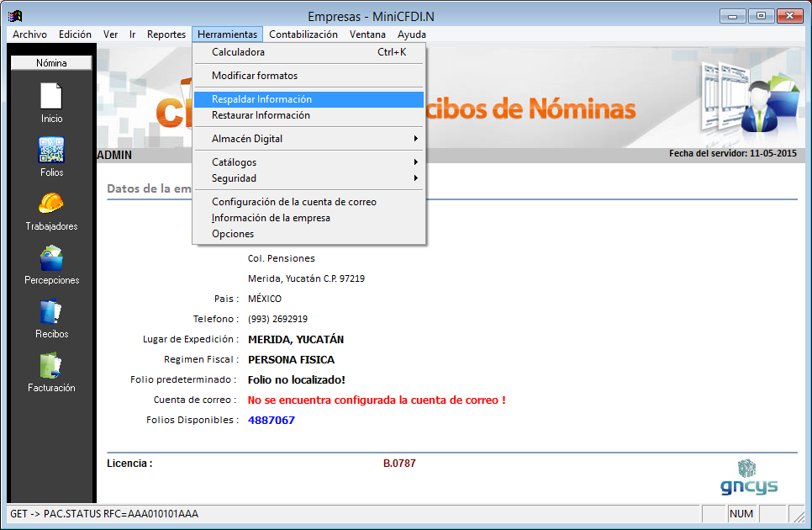Click the NUM indicator in status bar
Screen dimensions: 812x530
pyautogui.click(x=741, y=514)
